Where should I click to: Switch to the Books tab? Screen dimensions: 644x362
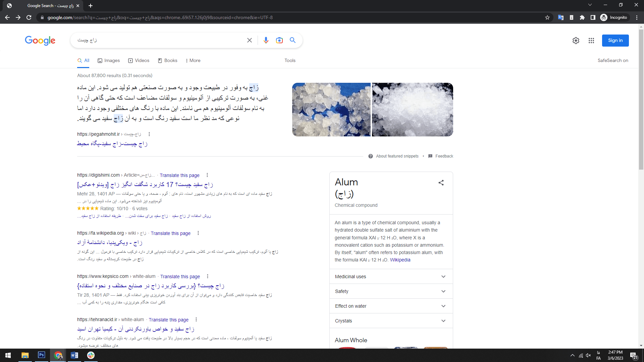tap(167, 61)
